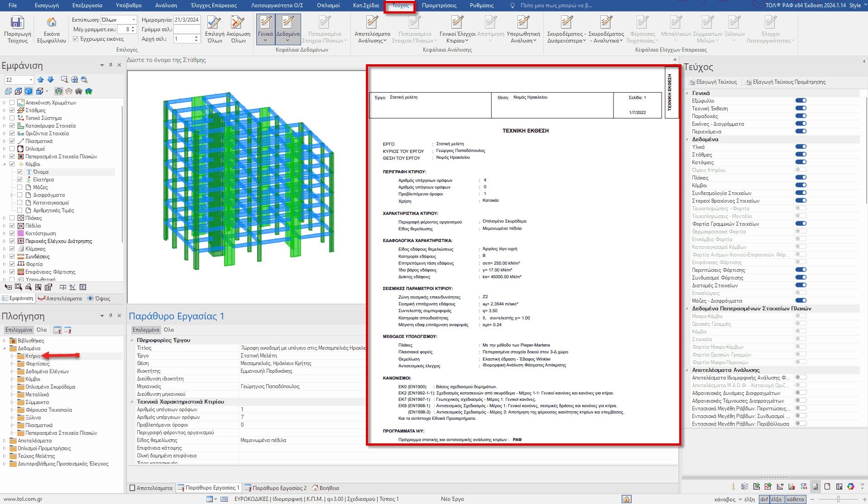The image size is (868, 504).
Task: Open the Οπλισμοί menu tab
Action: 328,5
